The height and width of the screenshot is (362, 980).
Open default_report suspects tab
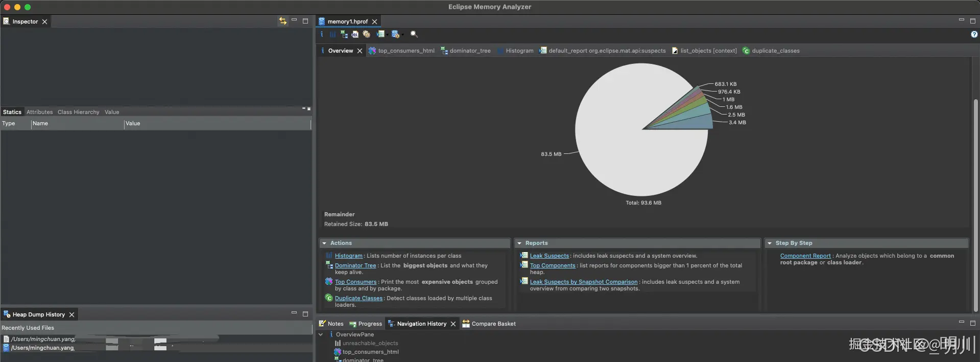point(603,51)
